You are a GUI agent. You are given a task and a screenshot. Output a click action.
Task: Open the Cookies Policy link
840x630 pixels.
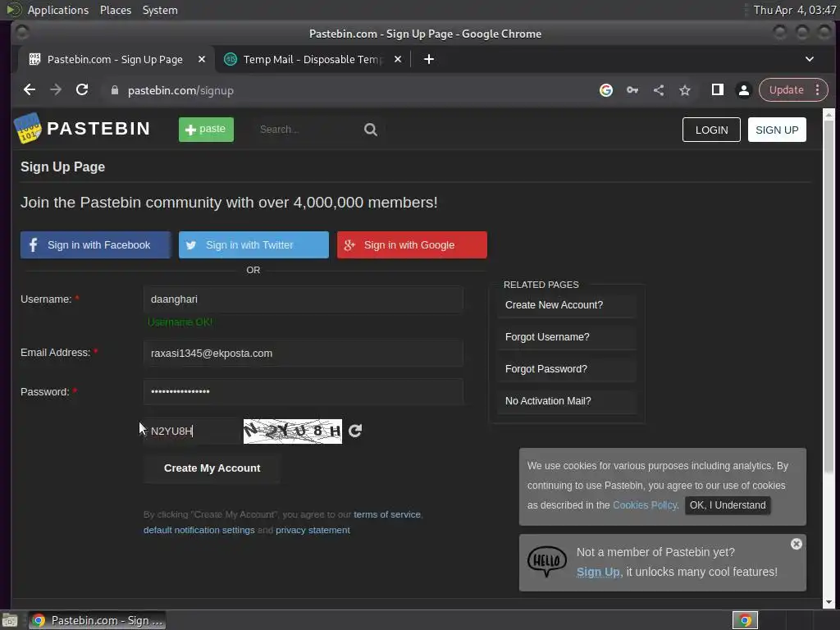645,505
